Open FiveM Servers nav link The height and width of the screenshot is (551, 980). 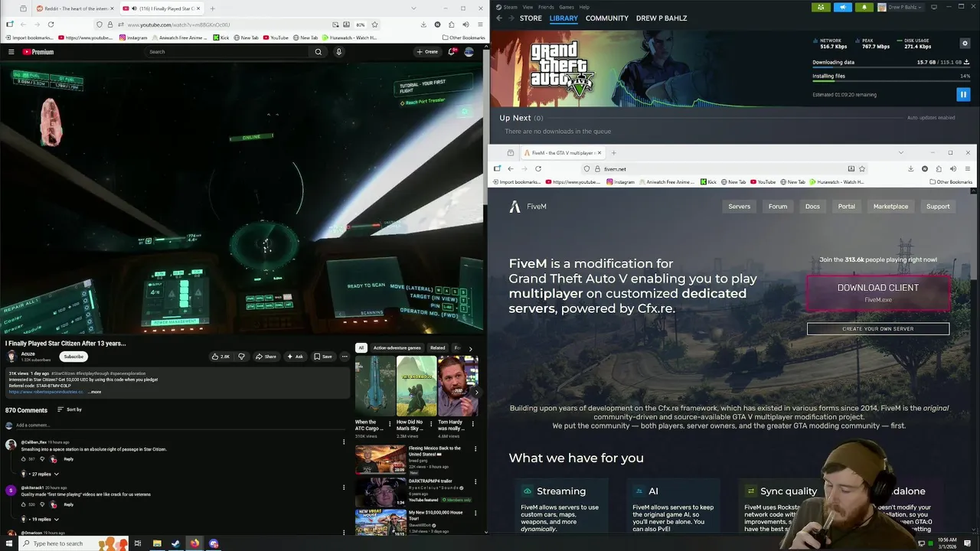739,206
